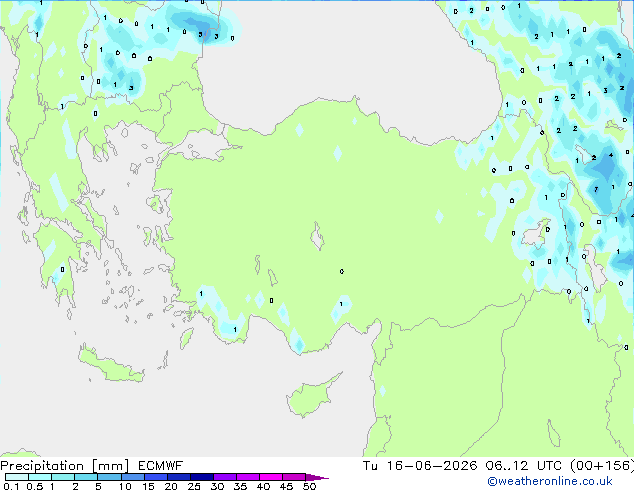Pick the 15–20 mm legend swatch
The width and height of the screenshot is (634, 490).
(x=155, y=477)
